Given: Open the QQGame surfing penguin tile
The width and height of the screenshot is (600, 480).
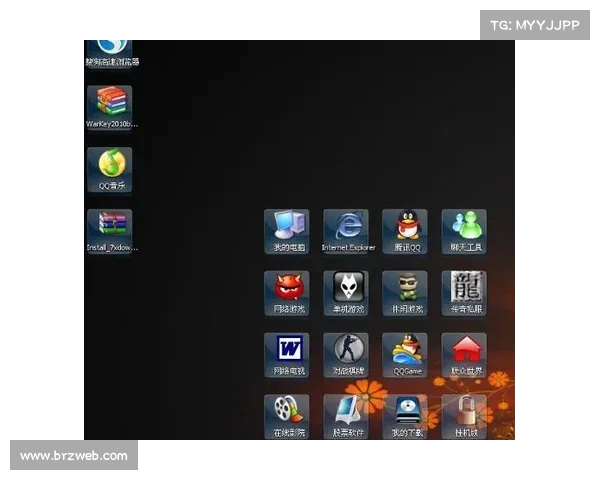Looking at the screenshot, I should pos(405,355).
